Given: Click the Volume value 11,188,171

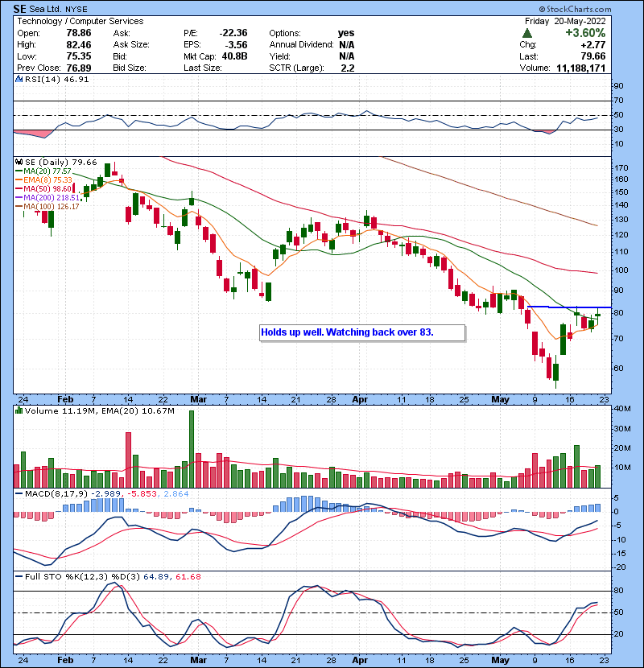Looking at the screenshot, I should (581, 68).
